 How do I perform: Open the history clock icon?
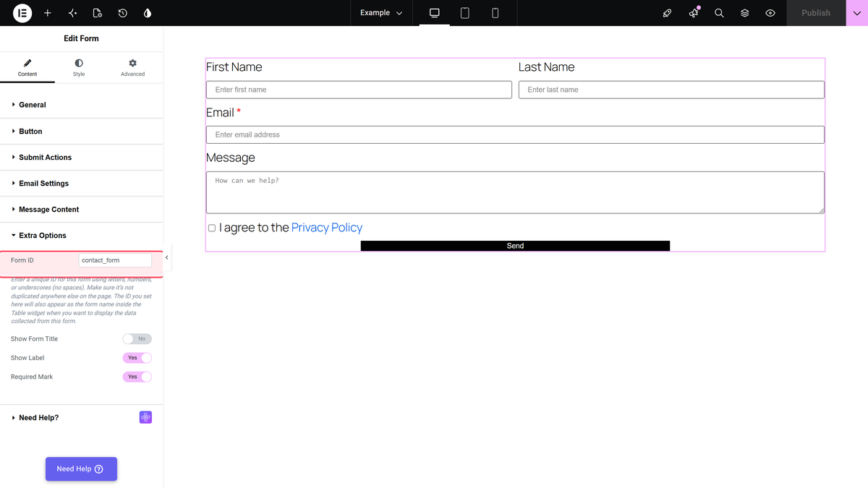[123, 13]
